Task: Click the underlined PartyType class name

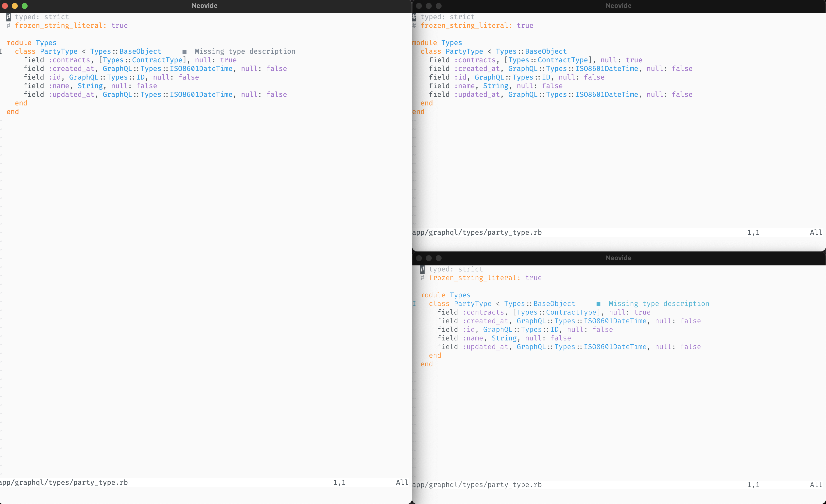Action: click(x=473, y=303)
